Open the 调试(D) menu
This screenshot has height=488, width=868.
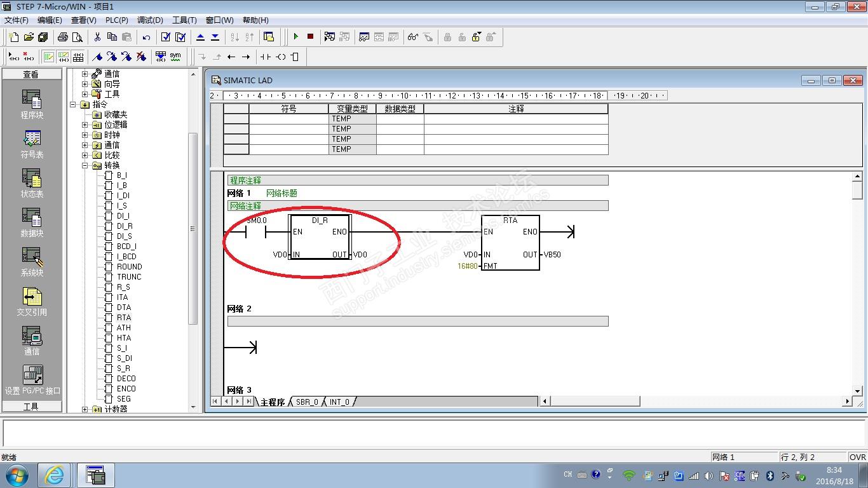pyautogui.click(x=151, y=20)
